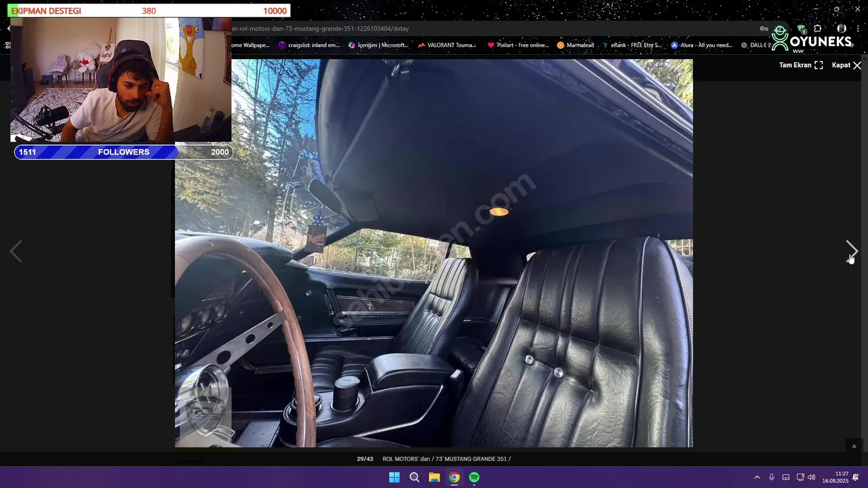Open Windows Search from the taskbar
The image size is (868, 488).
(x=414, y=477)
